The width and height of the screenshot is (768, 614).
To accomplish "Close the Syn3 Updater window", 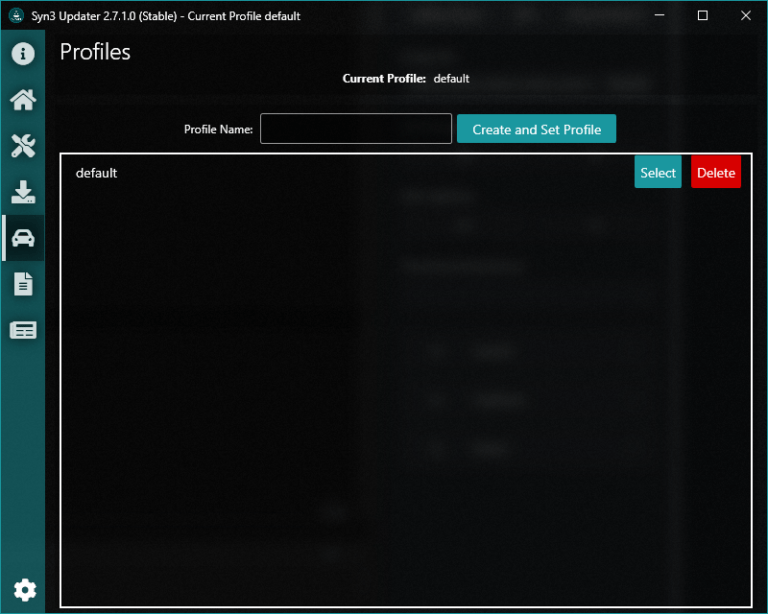I will 745,16.
